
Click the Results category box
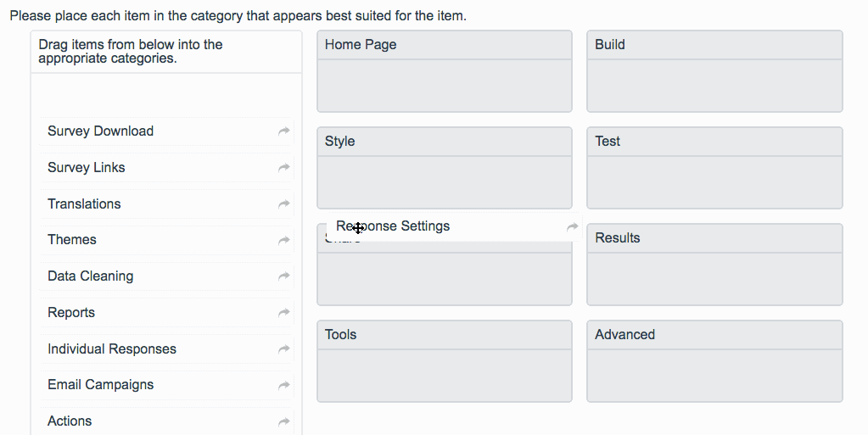(714, 278)
